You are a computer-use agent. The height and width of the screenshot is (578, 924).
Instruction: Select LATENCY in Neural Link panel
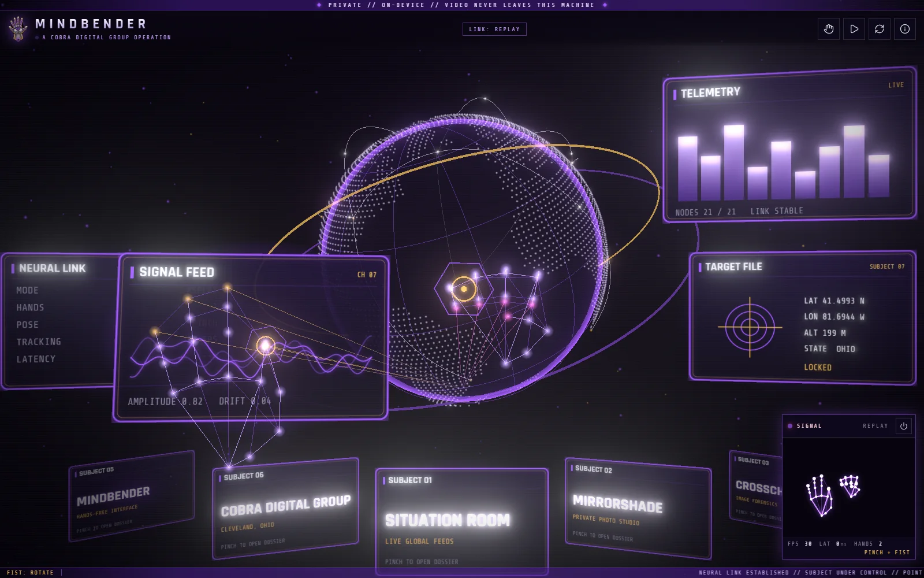tap(36, 359)
